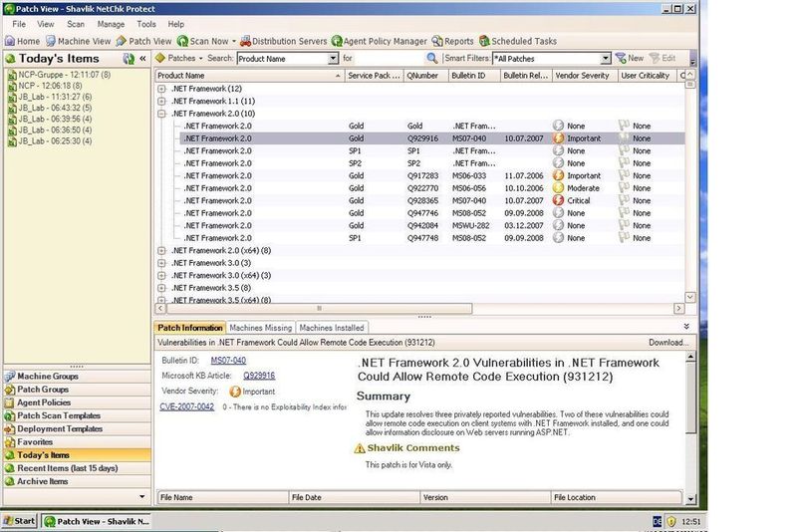The width and height of the screenshot is (797, 532).
Task: Open the Tools menu
Action: coord(146,24)
